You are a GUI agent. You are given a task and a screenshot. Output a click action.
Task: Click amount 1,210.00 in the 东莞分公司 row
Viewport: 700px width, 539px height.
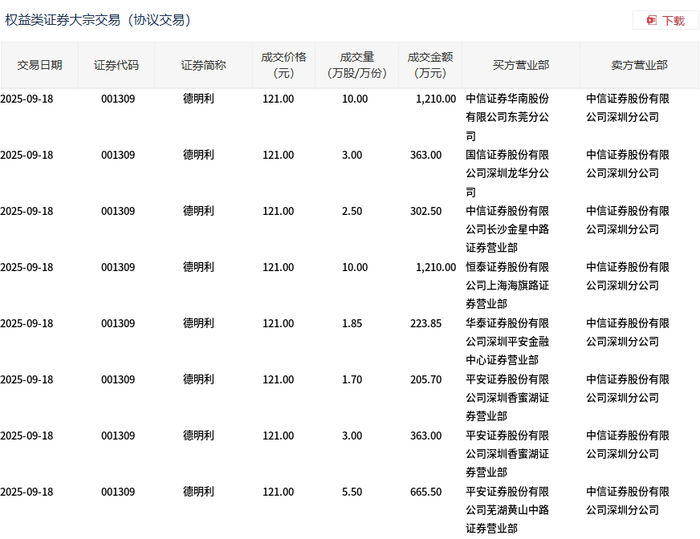tap(436, 99)
